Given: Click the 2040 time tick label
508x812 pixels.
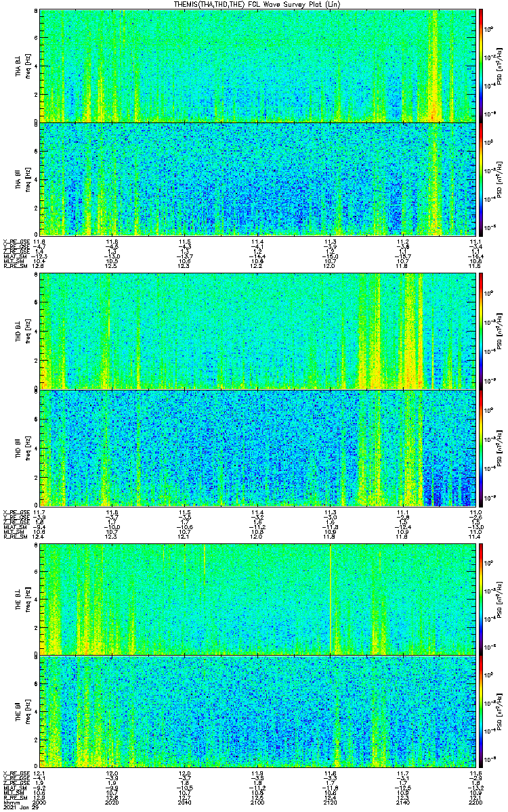Looking at the screenshot, I should (185, 803).
